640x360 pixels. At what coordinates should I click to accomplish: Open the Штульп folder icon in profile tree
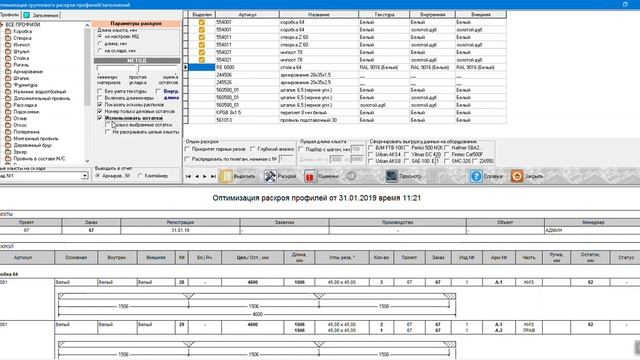8,51
